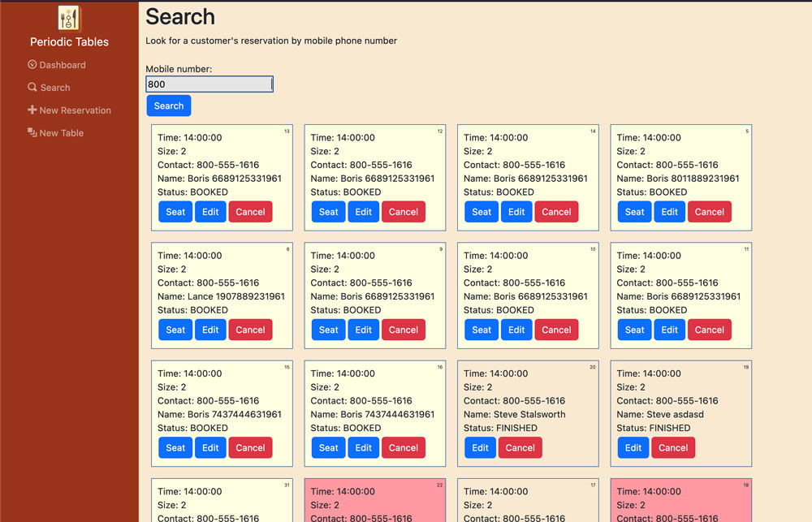Open the New Table sidebar link

[61, 133]
